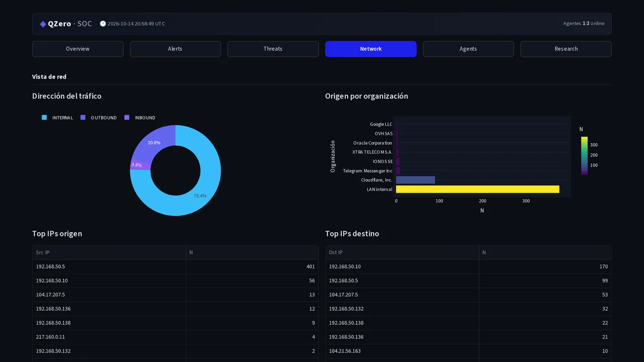The height and width of the screenshot is (362, 644).
Task: Select destination IP 192.168.50.10 with count 170
Action: tap(468, 266)
